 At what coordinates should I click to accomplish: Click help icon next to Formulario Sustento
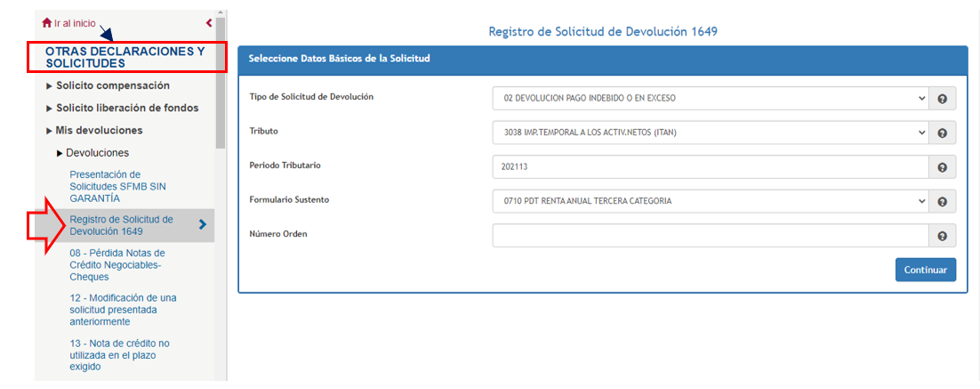(x=942, y=201)
